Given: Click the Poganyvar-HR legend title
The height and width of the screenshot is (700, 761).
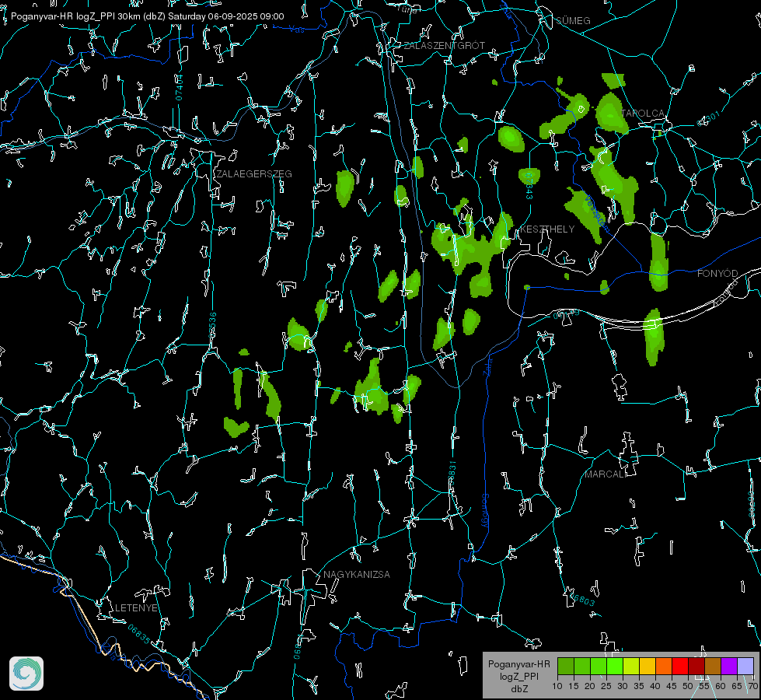Looking at the screenshot, I should coord(518,664).
